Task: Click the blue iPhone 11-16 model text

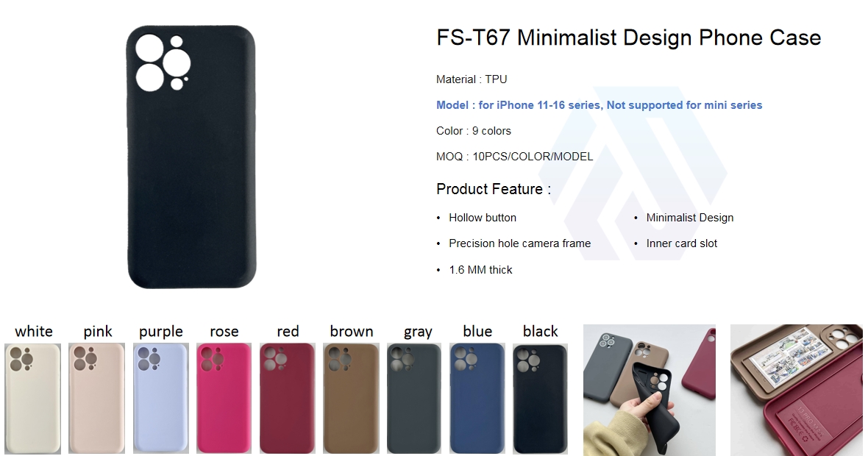Action: point(599,105)
